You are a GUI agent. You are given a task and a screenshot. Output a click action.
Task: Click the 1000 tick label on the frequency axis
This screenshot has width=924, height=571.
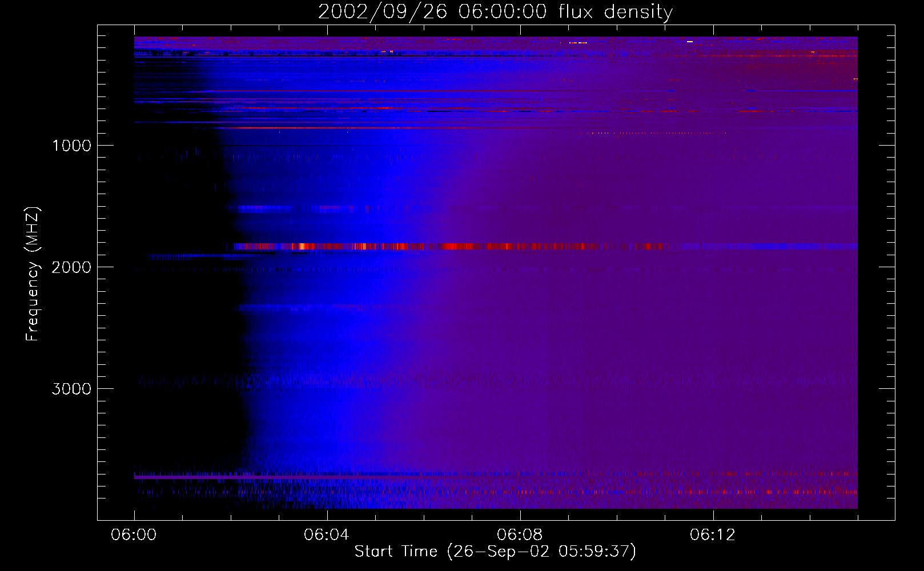[x=71, y=146]
